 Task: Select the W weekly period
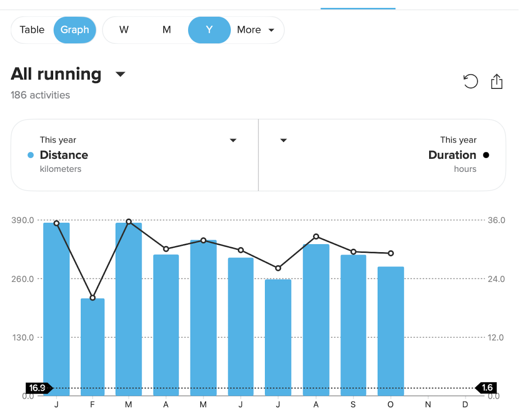click(124, 30)
